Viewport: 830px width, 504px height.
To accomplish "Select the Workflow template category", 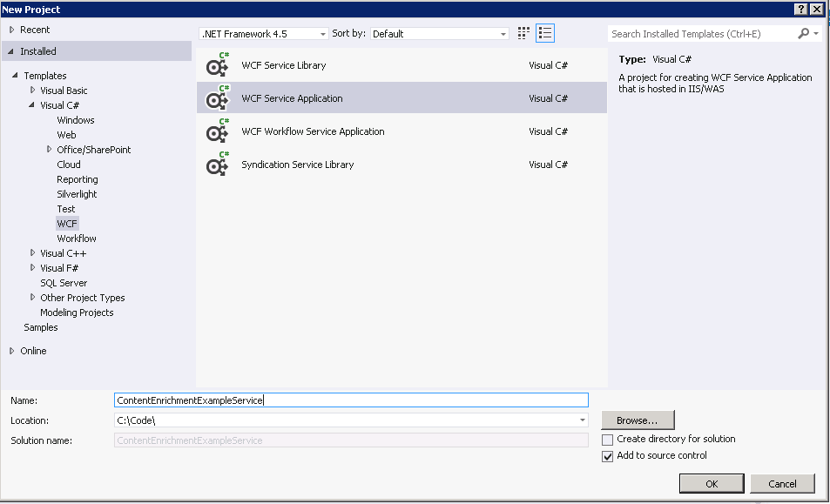I will (x=77, y=239).
